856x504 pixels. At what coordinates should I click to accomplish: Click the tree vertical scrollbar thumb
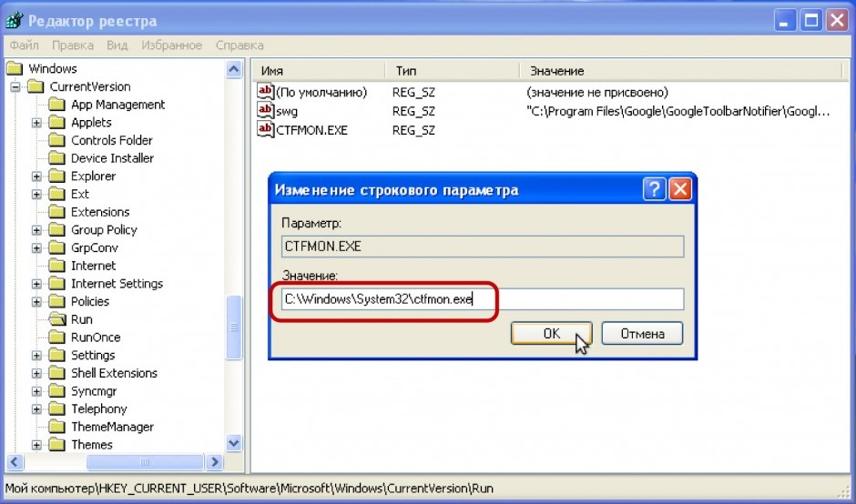click(x=234, y=328)
